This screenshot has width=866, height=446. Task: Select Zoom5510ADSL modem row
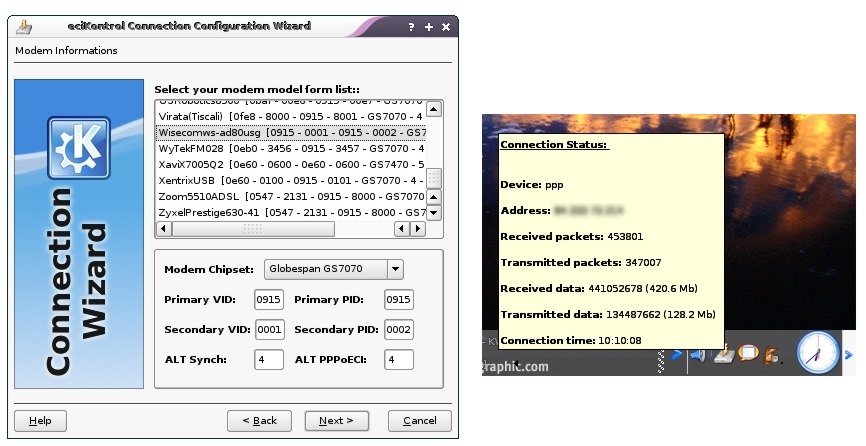pyautogui.click(x=291, y=197)
